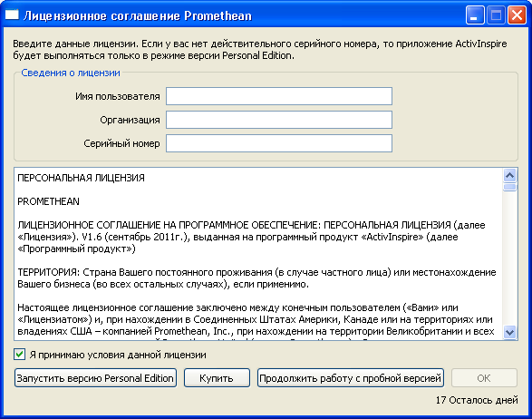Image resolution: width=532 pixels, height=419 pixels.
Task: Minimize the Promethean license dialog
Action: tap(475, 15)
